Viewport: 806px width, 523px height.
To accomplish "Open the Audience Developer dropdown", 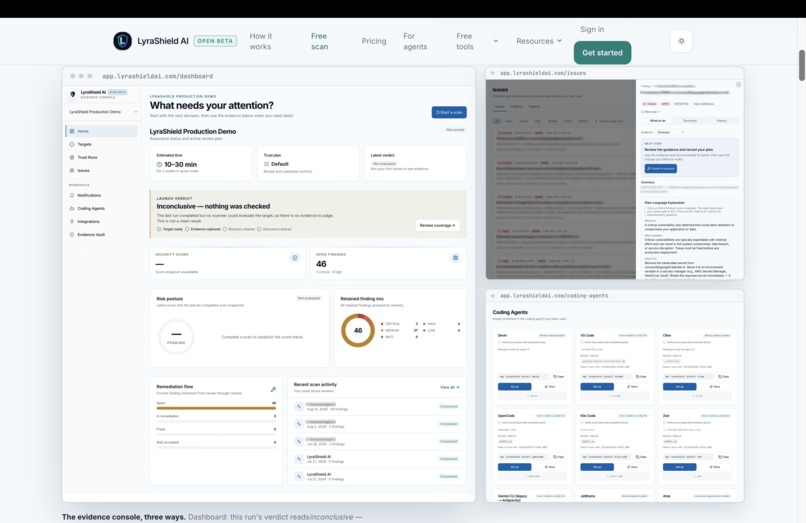I will point(670,132).
